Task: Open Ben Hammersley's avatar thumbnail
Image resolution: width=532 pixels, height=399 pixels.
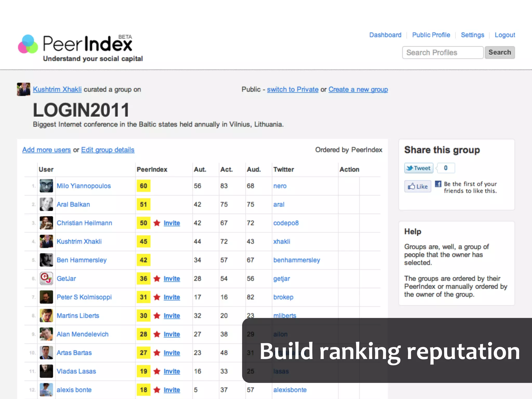Action: (x=46, y=260)
